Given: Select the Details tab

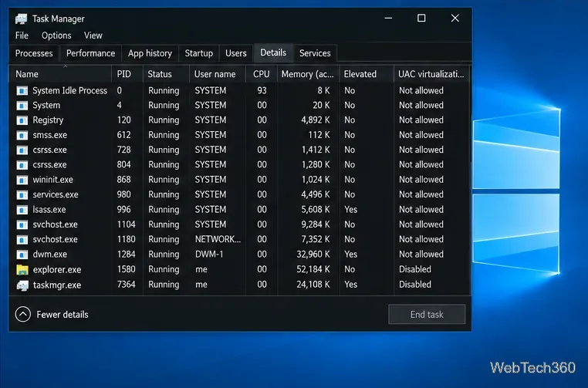Looking at the screenshot, I should [273, 52].
